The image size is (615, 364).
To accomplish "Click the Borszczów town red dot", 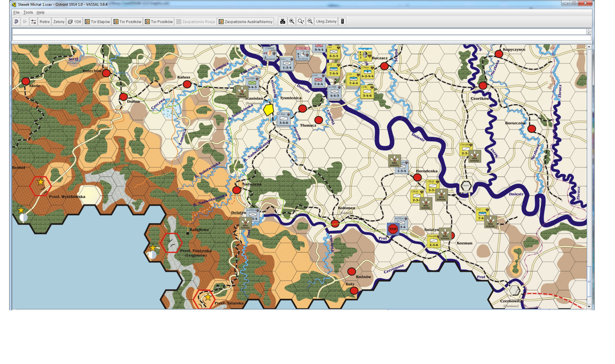I will click(531, 129).
